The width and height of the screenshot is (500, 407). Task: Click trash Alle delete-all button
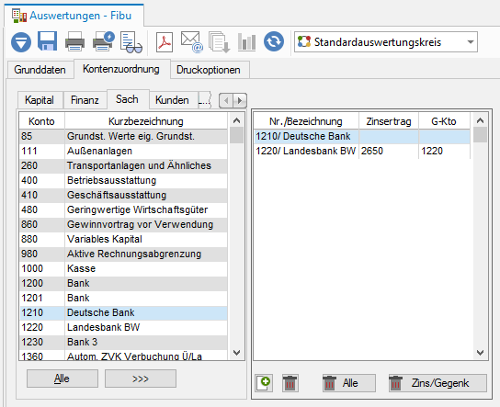349,383
